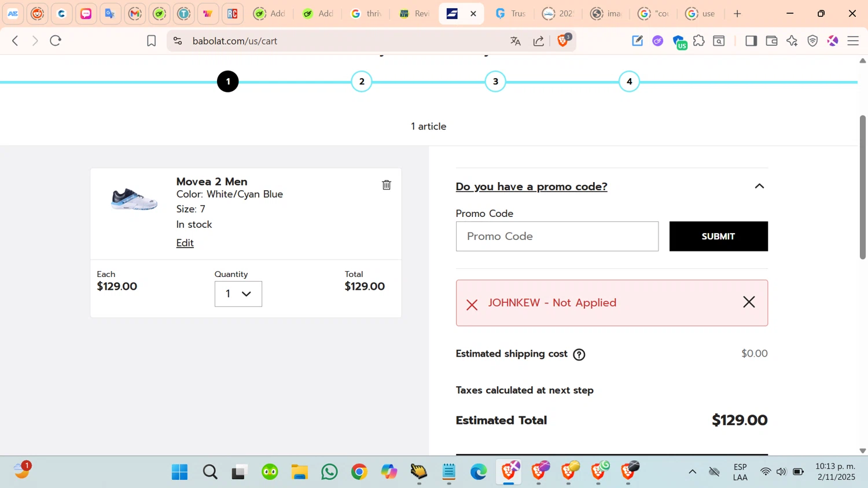
Task: Open a new browser tab
Action: pos(737,13)
